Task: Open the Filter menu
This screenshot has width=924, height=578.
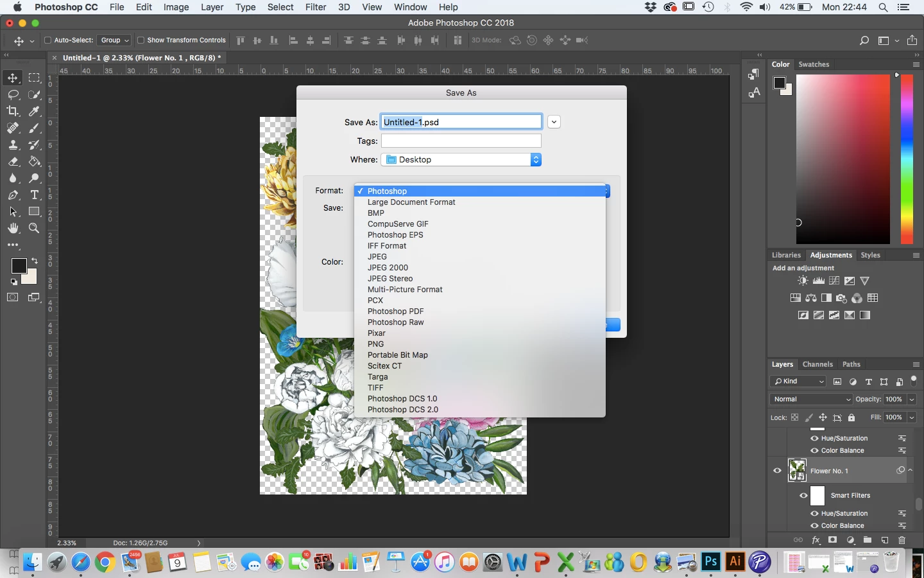Action: pyautogui.click(x=315, y=7)
